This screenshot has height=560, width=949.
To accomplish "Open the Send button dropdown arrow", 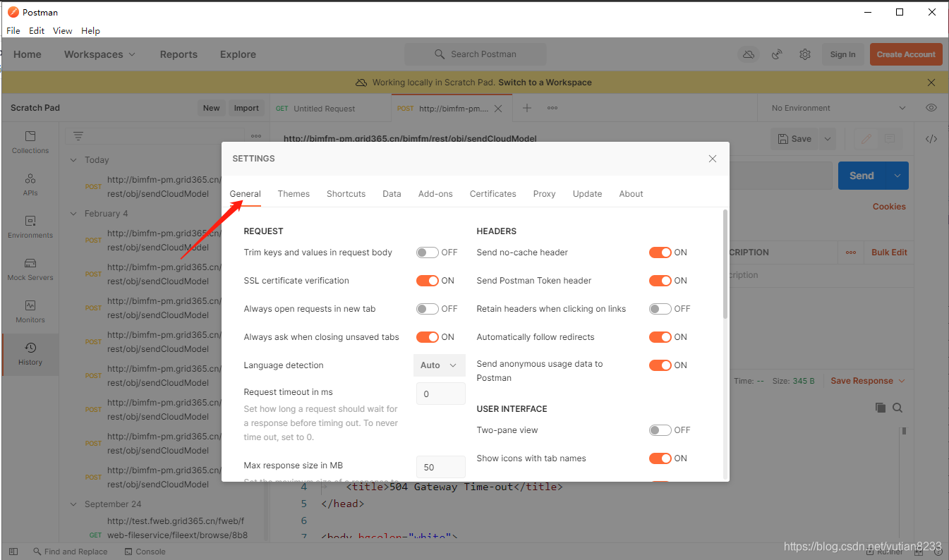I will point(897,176).
